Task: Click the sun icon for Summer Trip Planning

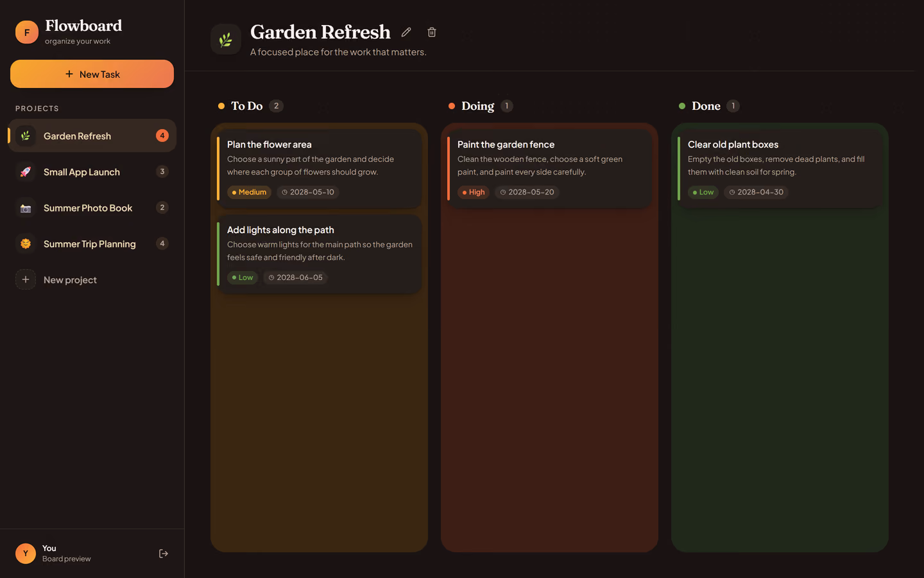Action: (x=26, y=243)
